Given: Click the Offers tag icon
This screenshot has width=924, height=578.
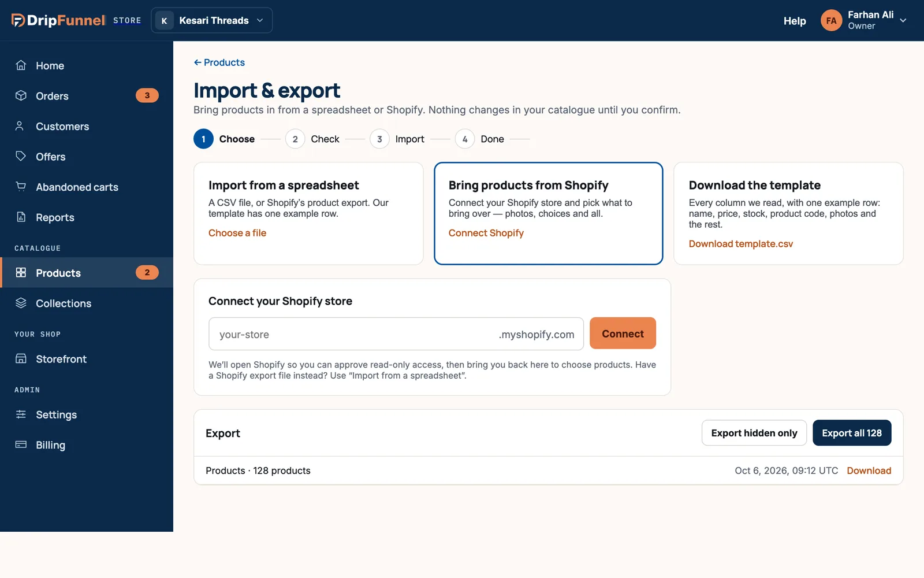Looking at the screenshot, I should point(21,157).
